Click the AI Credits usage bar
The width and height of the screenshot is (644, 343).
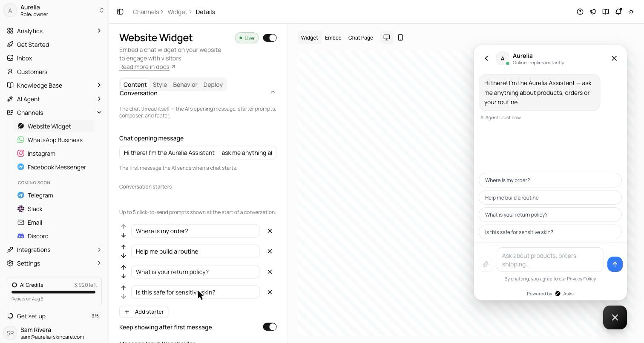coord(54,292)
